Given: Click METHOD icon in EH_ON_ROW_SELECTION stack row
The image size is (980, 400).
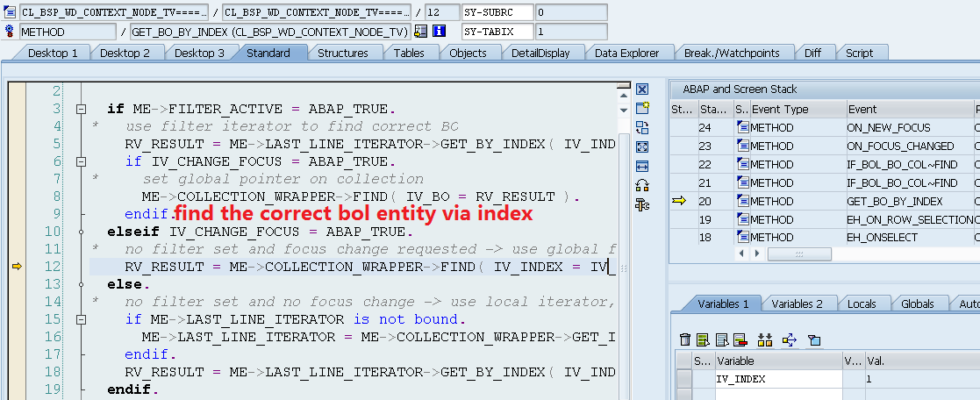Looking at the screenshot, I should (743, 219).
